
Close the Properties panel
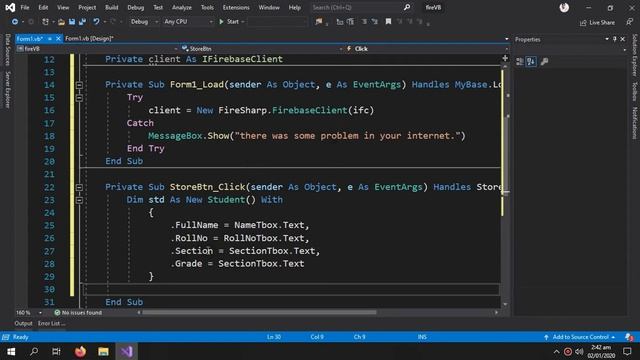pos(623,39)
